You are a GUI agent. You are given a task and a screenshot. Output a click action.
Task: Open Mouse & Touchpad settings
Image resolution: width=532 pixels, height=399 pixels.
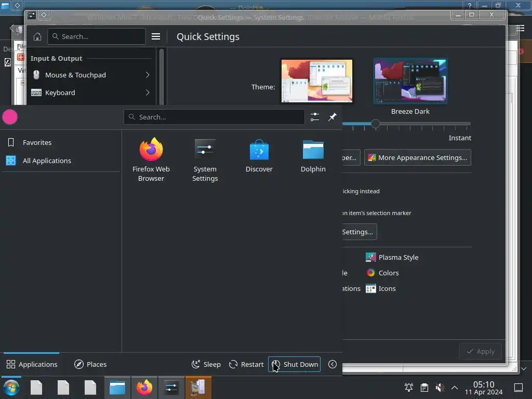90,75
